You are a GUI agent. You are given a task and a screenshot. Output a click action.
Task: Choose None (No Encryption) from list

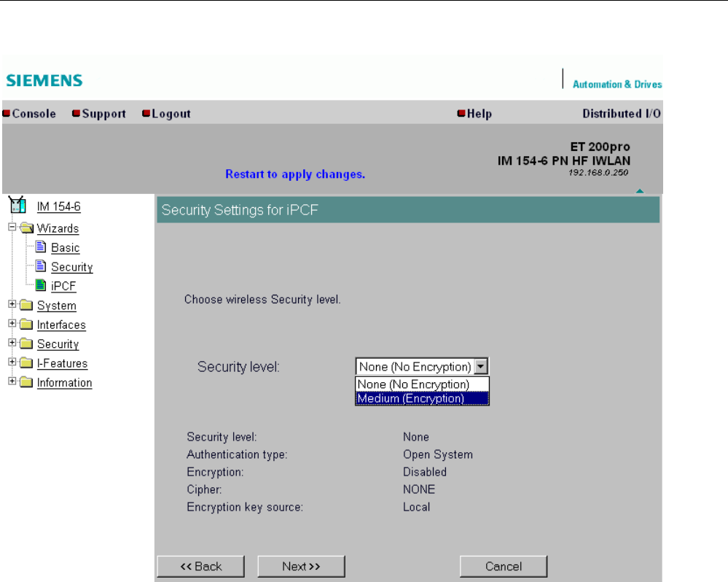click(x=422, y=384)
